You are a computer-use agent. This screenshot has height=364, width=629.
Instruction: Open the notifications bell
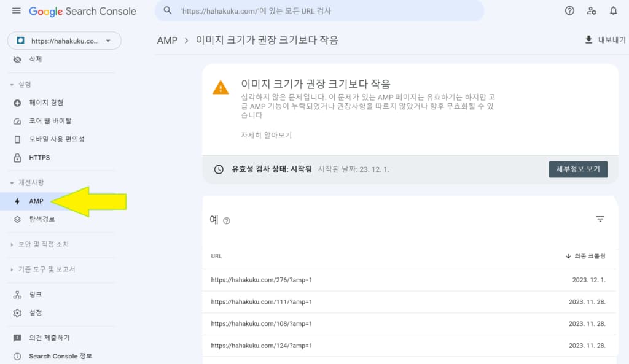[x=614, y=11]
